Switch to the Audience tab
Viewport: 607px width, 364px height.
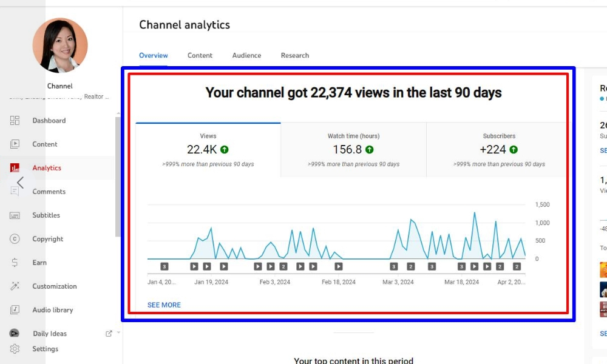246,55
